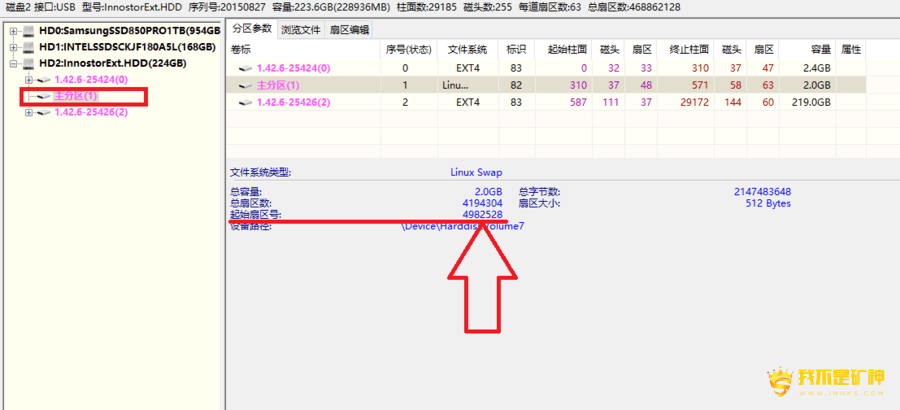Expand the 1.42.6-25426(2) partition in tree

coord(29,113)
